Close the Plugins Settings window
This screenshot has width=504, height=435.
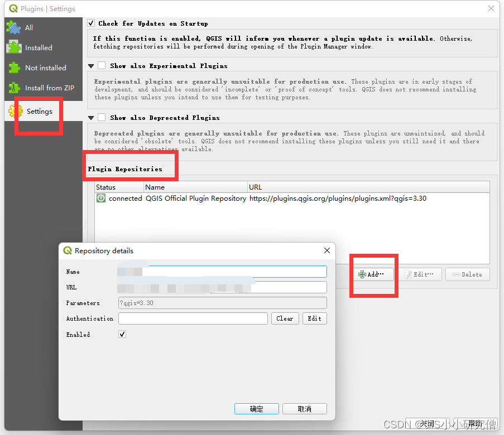[491, 8]
